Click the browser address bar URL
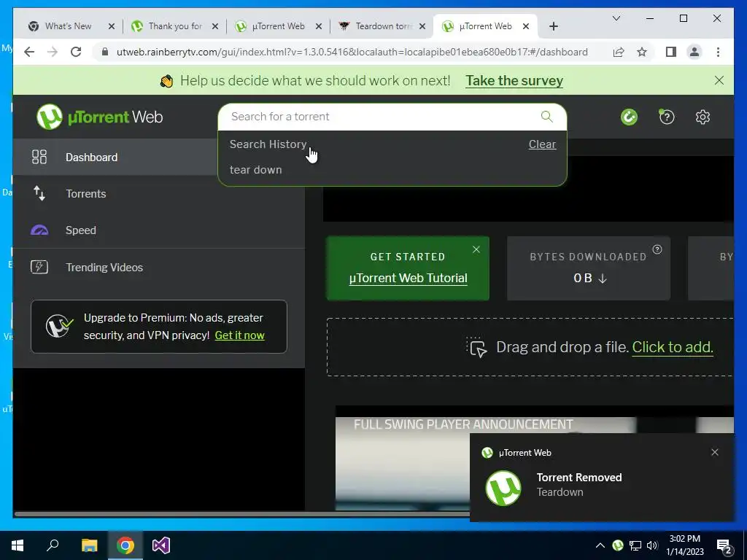747x560 pixels. [x=352, y=52]
